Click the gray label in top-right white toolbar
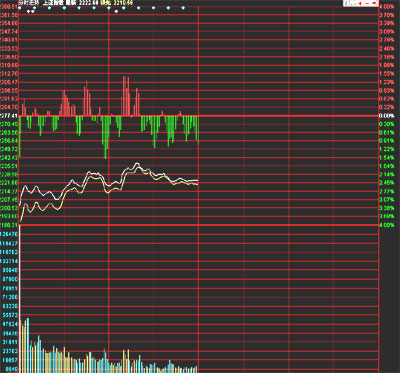The image size is (400, 373). 349,3
